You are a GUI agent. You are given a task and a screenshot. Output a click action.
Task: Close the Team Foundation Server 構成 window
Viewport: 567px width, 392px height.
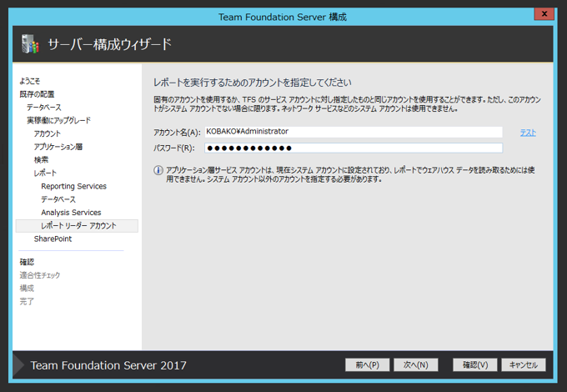pyautogui.click(x=544, y=14)
